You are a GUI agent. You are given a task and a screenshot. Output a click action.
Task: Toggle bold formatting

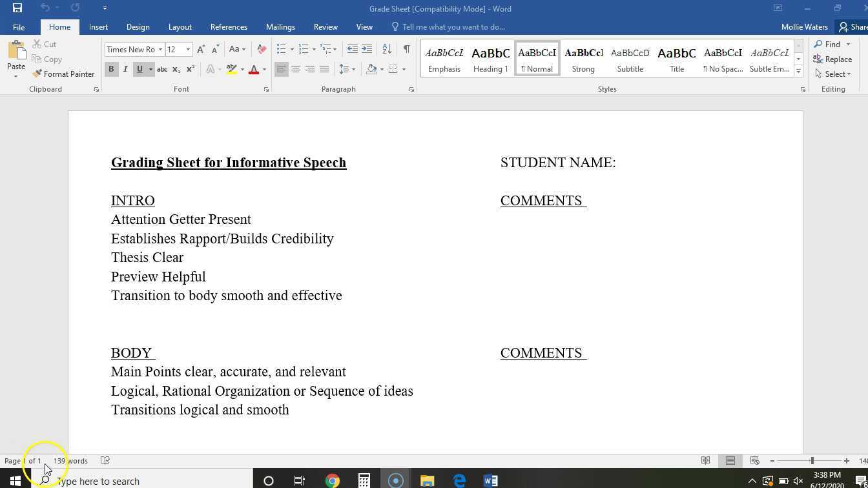(x=111, y=69)
